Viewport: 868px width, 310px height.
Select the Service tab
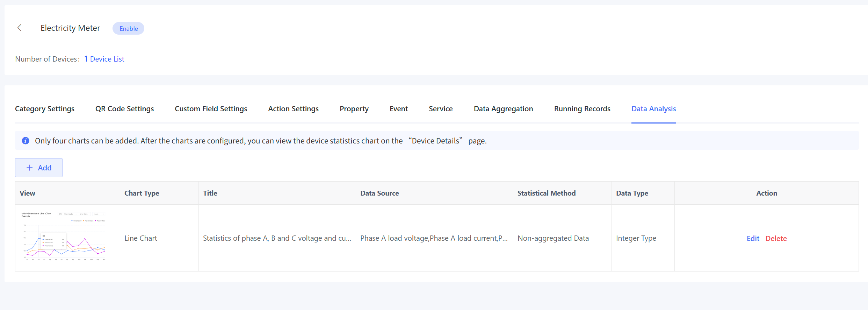441,109
